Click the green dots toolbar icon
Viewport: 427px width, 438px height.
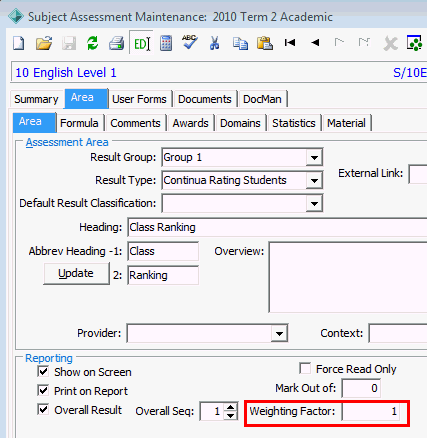click(414, 43)
